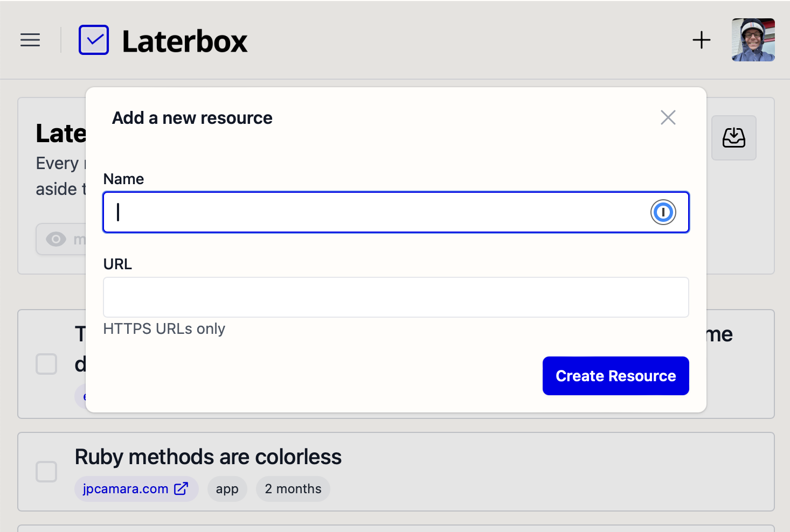
Task: Open the hamburger navigation menu
Action: (30, 40)
